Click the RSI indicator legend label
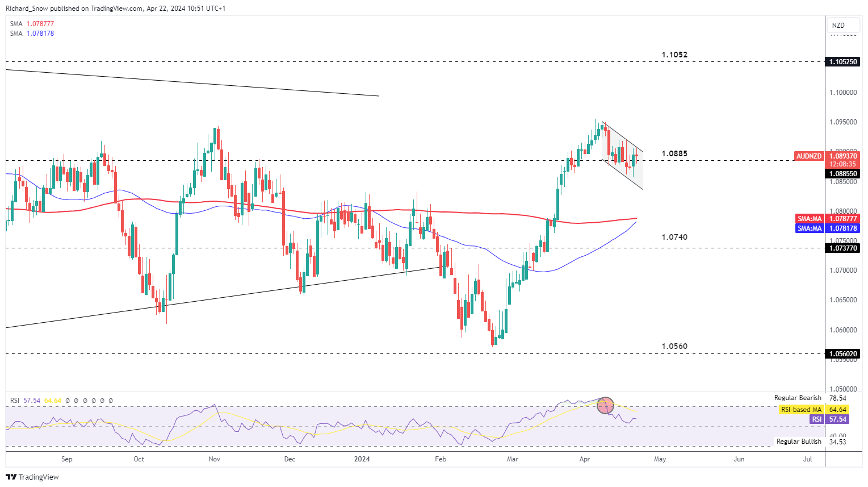 coord(15,401)
